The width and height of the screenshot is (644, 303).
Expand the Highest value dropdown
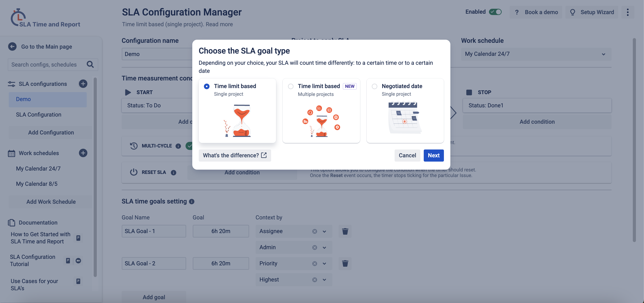tap(324, 280)
